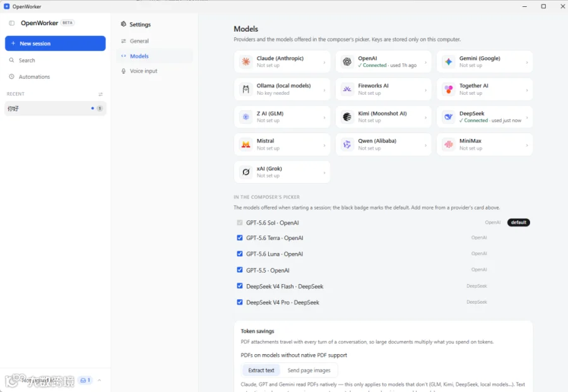Open the MiniMax provider card
Viewport: 568px width, 392px height.
(485, 145)
